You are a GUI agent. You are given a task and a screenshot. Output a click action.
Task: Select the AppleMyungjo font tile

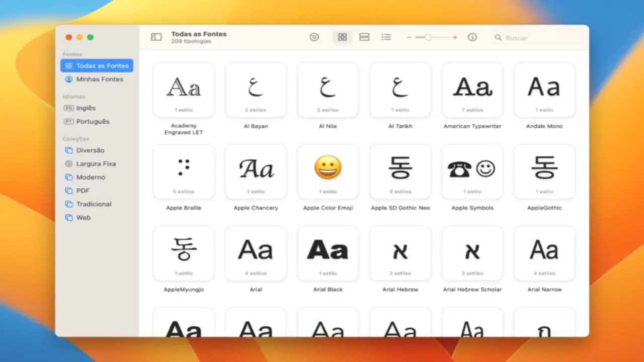point(184,253)
